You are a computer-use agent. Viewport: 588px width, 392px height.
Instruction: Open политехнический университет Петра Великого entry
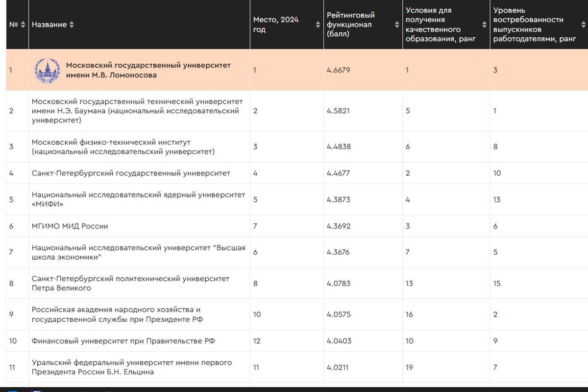[x=130, y=283]
